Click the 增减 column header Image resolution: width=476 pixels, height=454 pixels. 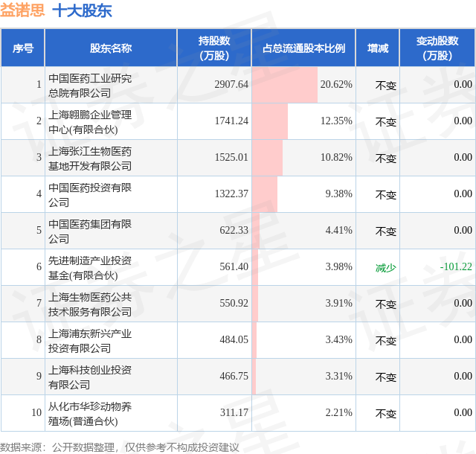tap(378, 48)
